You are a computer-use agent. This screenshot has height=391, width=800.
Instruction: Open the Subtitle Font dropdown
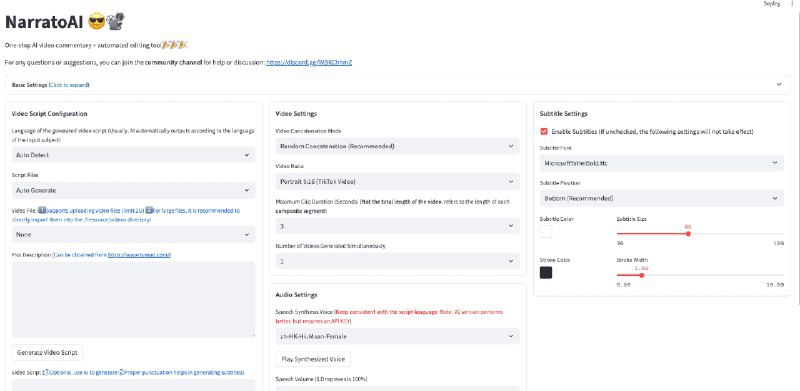[x=661, y=163]
